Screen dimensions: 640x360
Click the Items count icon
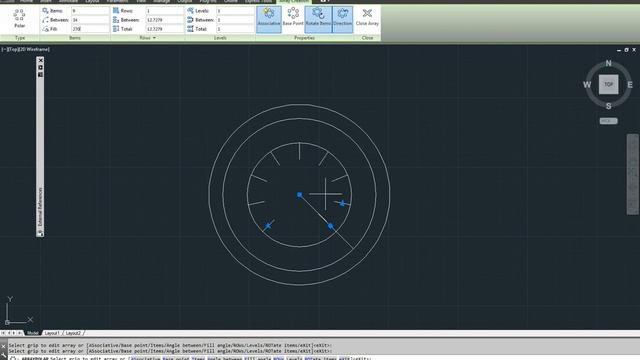45,11
